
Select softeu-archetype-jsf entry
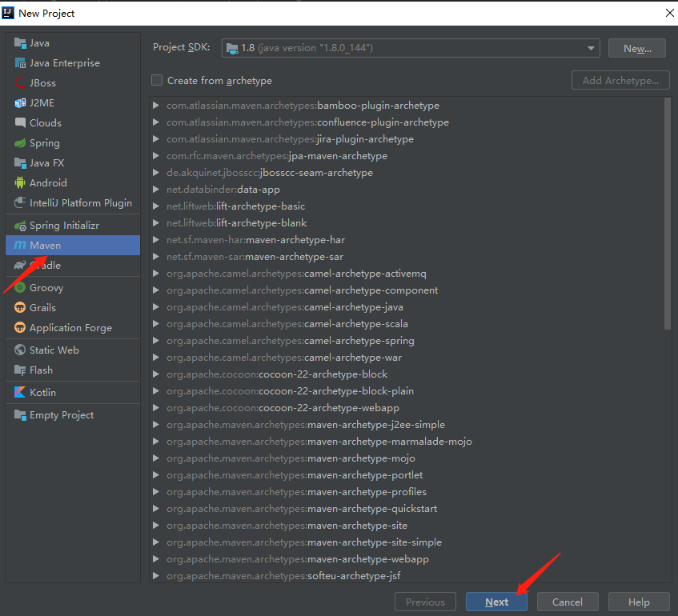tap(283, 576)
